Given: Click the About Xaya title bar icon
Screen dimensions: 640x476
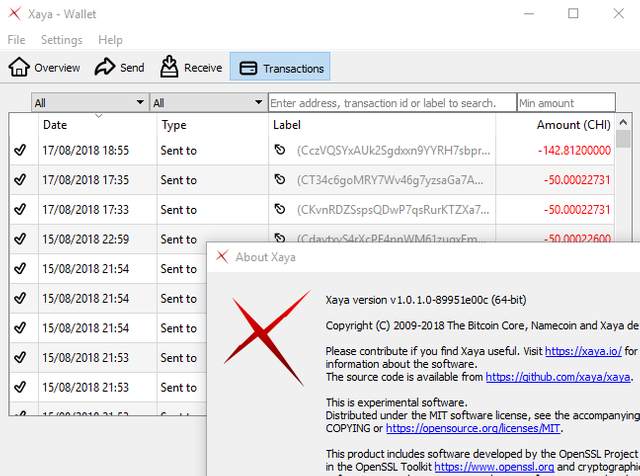Looking at the screenshot, I should 222,257.
